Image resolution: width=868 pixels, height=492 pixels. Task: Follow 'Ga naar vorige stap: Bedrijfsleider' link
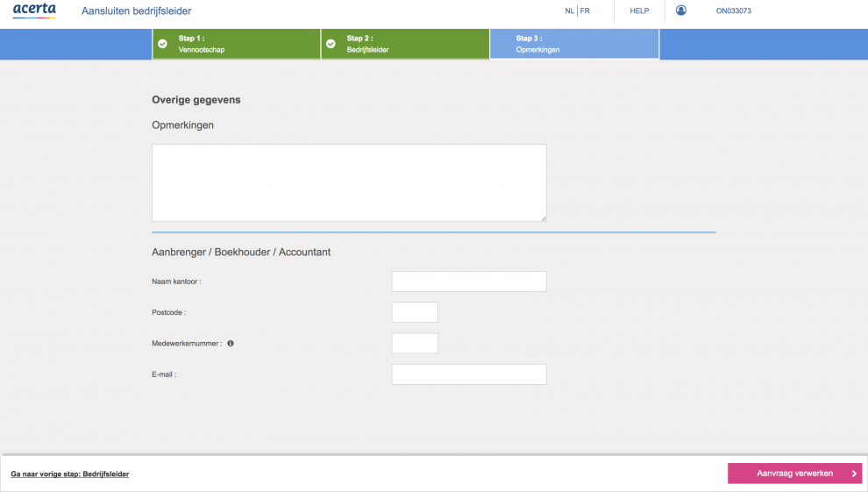70,474
